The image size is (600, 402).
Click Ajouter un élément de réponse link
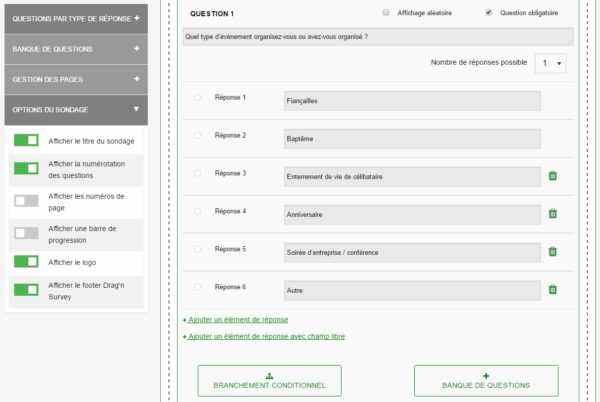pyautogui.click(x=235, y=320)
